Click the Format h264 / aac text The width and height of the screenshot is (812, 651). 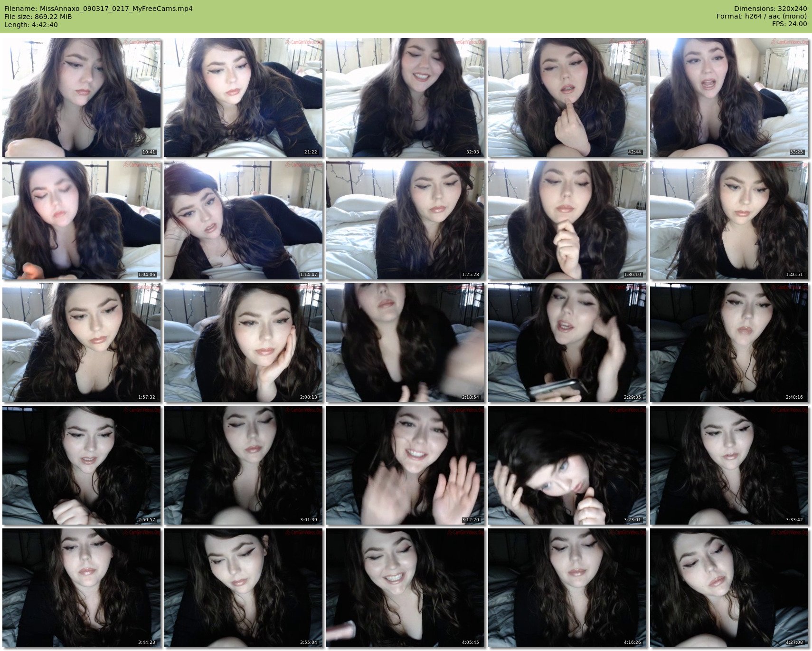761,16
